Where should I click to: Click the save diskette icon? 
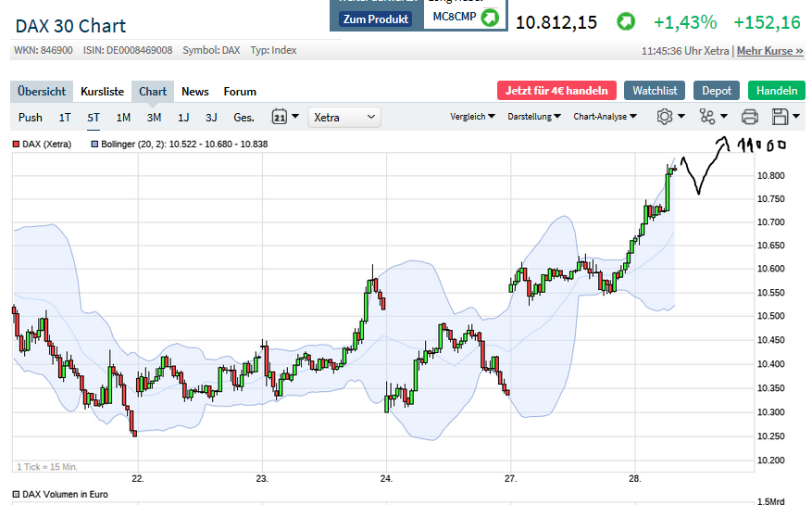point(780,117)
